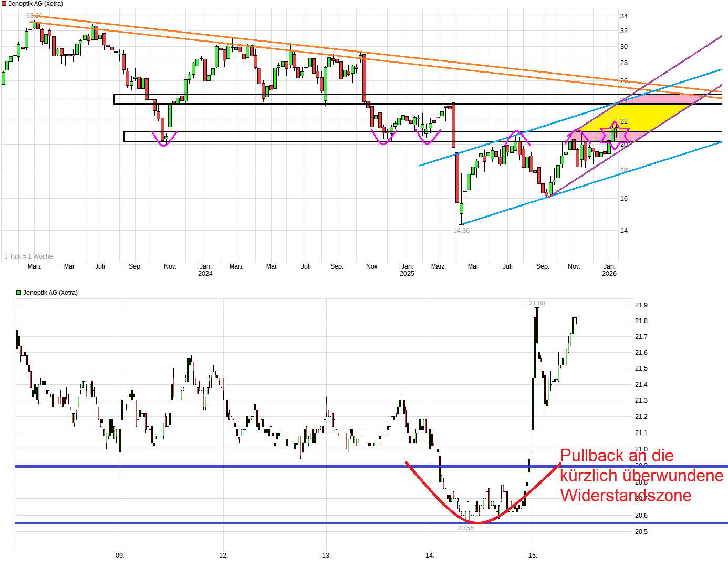Select the magenta star marker on the weekly chart
The width and height of the screenshot is (728, 576).
coord(615,136)
